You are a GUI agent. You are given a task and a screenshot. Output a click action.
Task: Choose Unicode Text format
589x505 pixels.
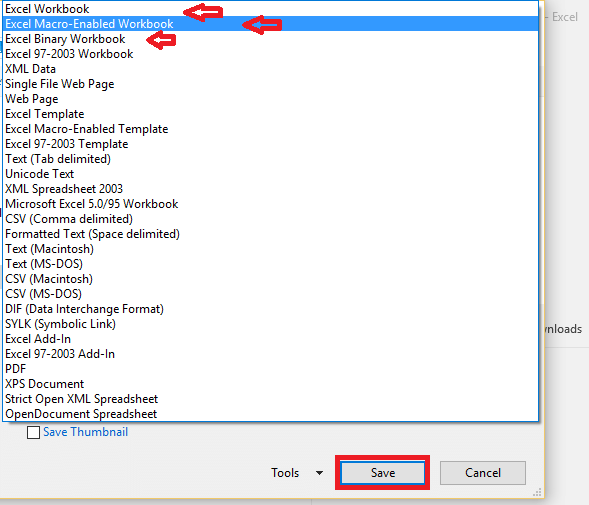270,174
